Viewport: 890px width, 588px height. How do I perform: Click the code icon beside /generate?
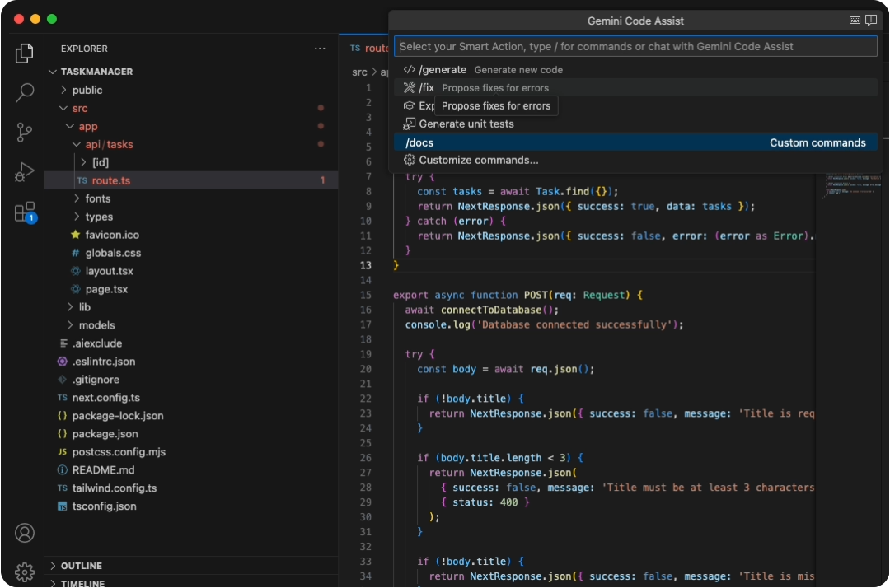pos(410,70)
